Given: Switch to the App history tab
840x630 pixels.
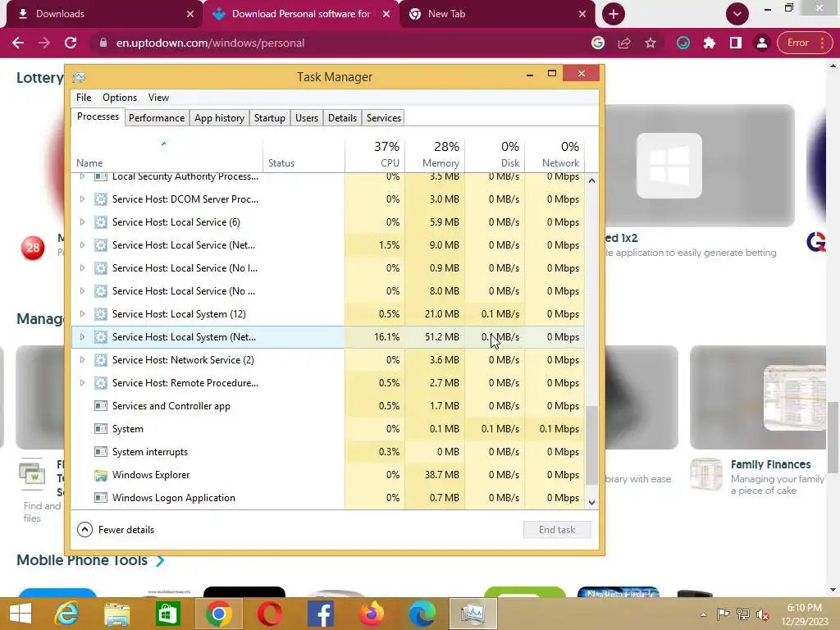Looking at the screenshot, I should pyautogui.click(x=219, y=118).
